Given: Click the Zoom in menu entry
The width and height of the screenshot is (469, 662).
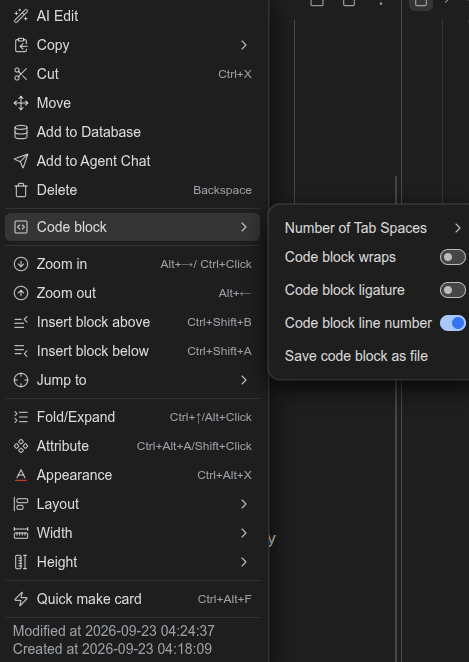Looking at the screenshot, I should (x=132, y=264).
